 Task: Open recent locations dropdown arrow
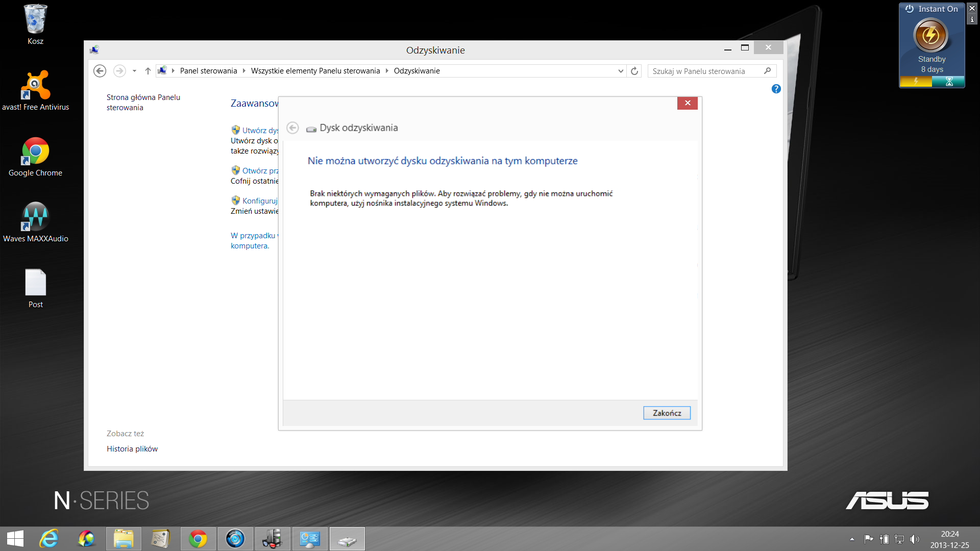tap(134, 71)
